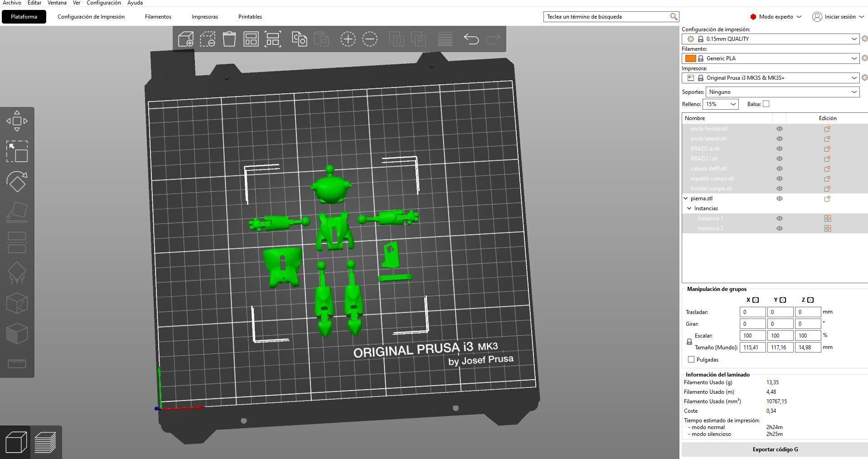Switch to the sliced layers preview icon
Viewport: 868px width, 459px height.
[46, 442]
